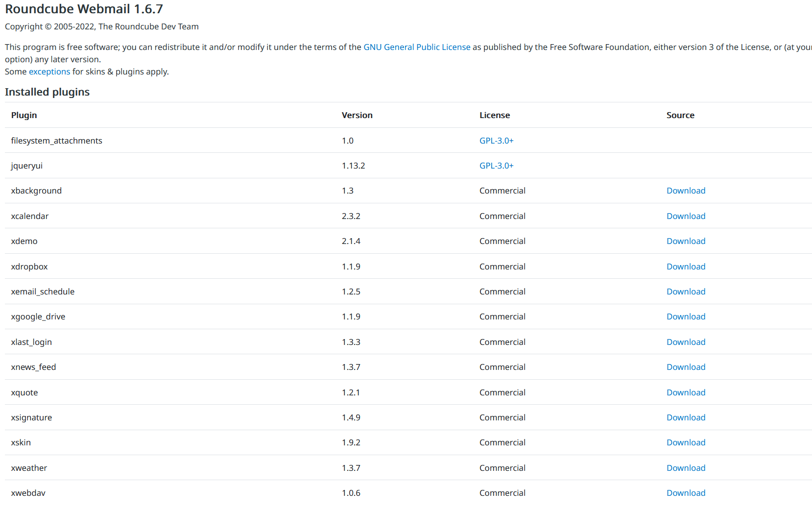Download the xweather plugin source
812x512 pixels.
click(x=686, y=468)
